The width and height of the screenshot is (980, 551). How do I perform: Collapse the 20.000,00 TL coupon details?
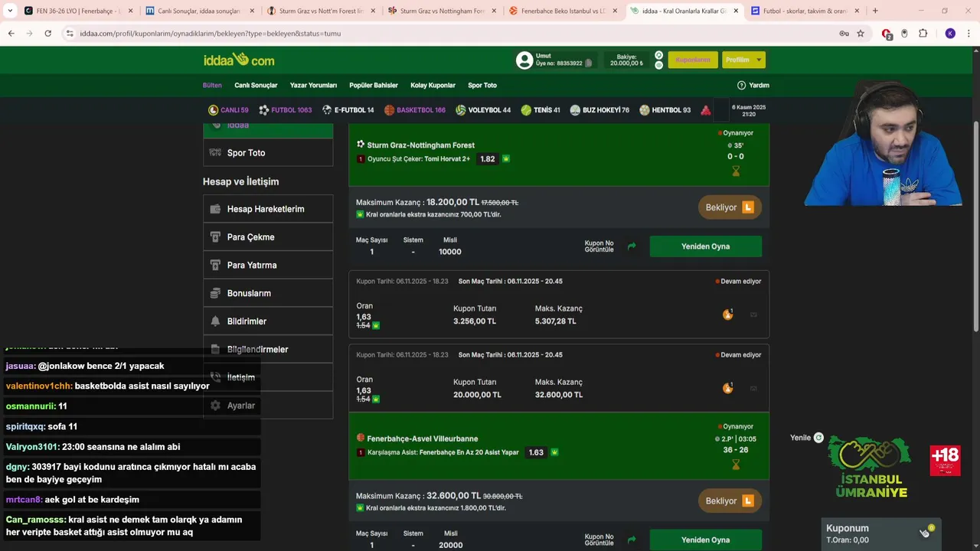753,388
